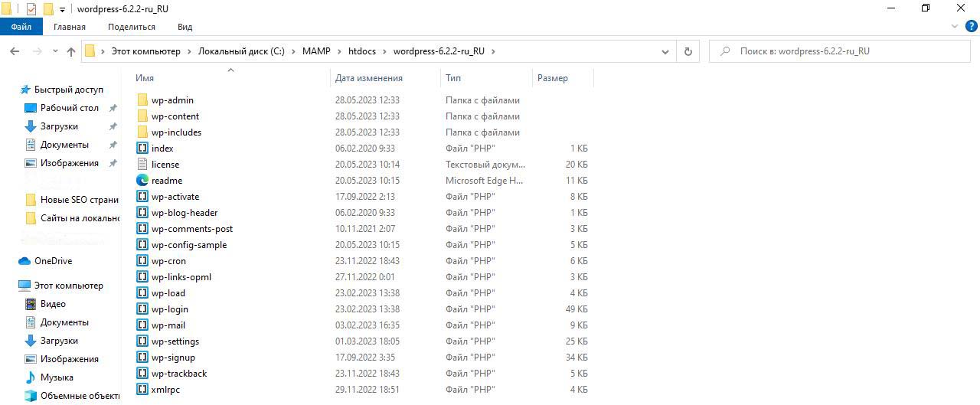Open the Файл menu tab
Viewport: 980px width, 405px height.
click(21, 27)
